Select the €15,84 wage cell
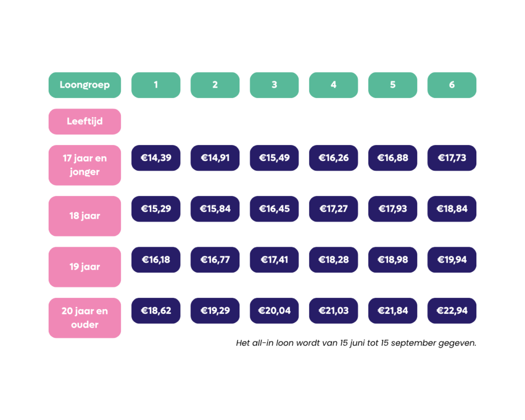Image resolution: width=525 pixels, height=420 pixels. (x=215, y=209)
